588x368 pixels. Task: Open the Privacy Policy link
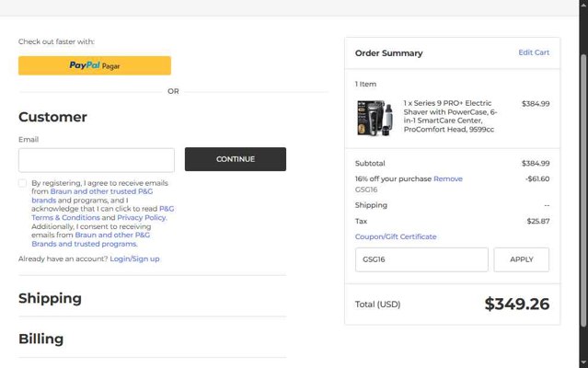pos(142,217)
